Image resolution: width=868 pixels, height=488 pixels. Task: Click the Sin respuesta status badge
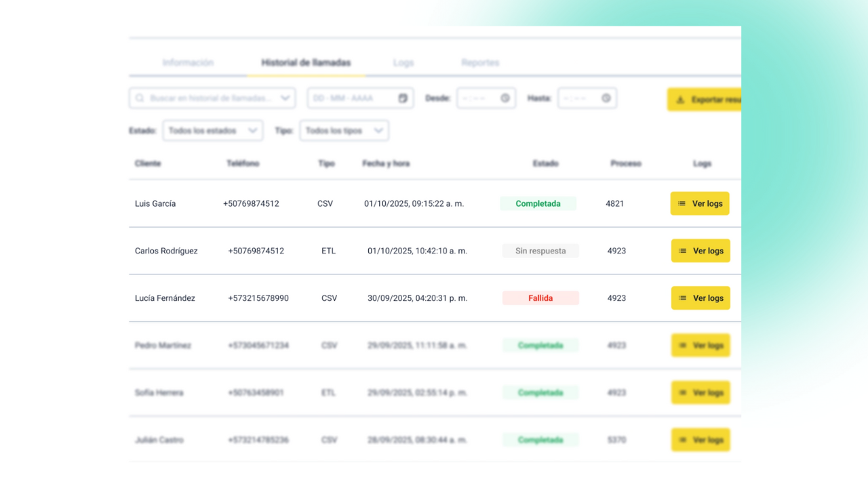pyautogui.click(x=540, y=251)
